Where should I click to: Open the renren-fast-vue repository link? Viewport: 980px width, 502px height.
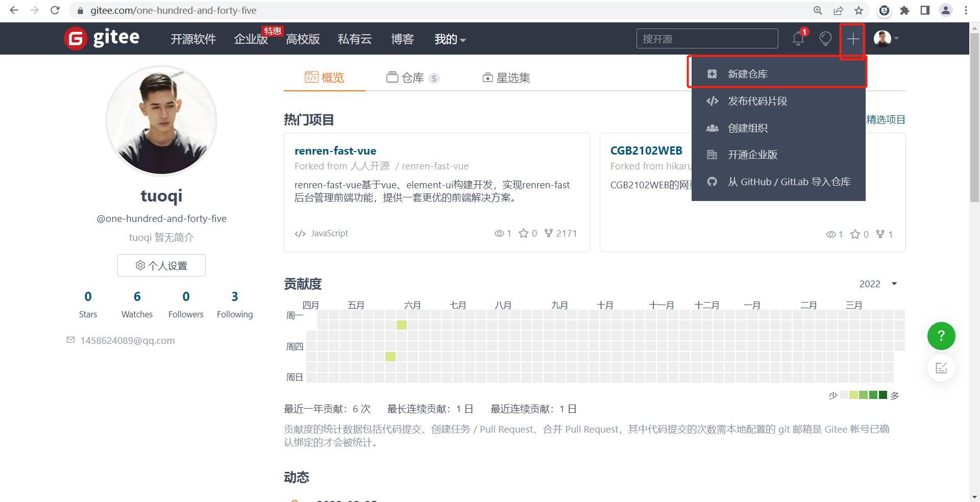(335, 150)
